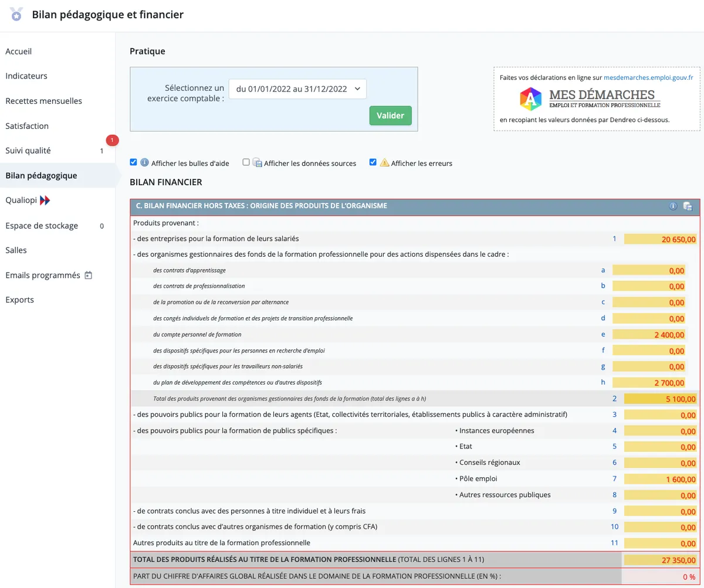Click the 20 650,00 value on line 1
704x588 pixels.
tap(661, 239)
